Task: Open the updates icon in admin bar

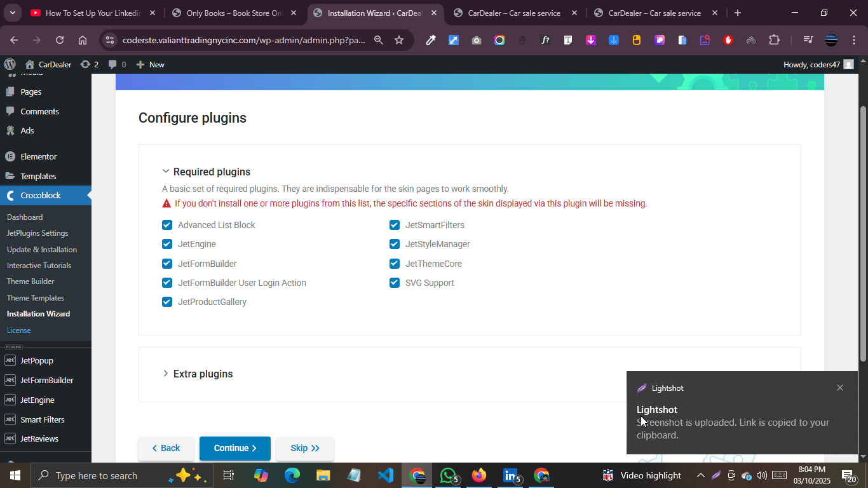Action: [85, 64]
